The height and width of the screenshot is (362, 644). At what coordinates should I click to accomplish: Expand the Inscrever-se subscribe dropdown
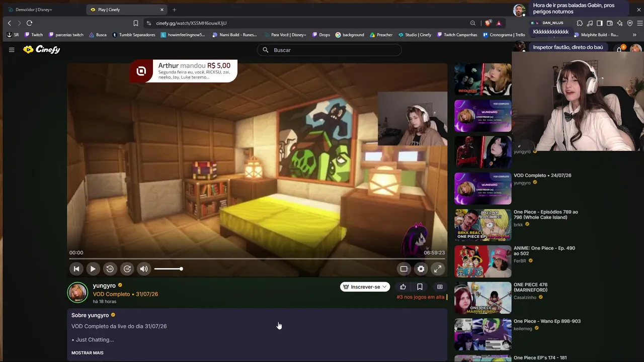pyautogui.click(x=365, y=287)
